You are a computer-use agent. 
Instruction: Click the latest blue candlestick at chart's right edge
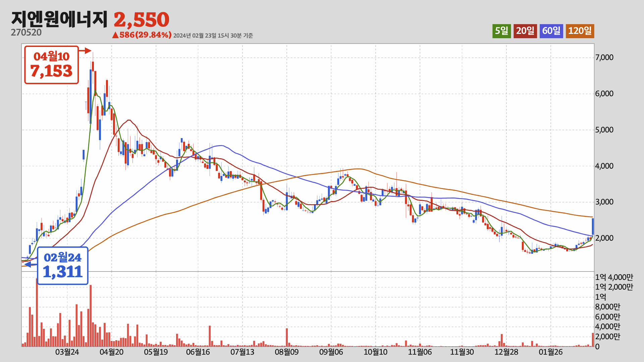point(593,227)
